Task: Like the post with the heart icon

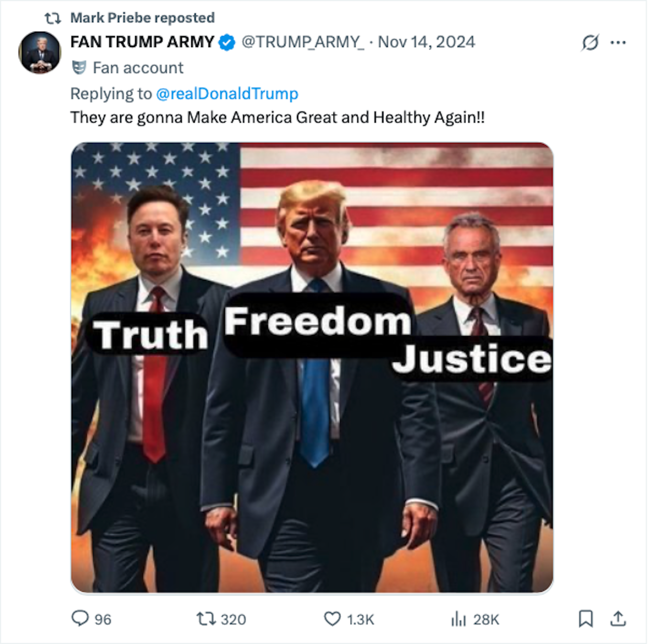Action: click(x=332, y=619)
